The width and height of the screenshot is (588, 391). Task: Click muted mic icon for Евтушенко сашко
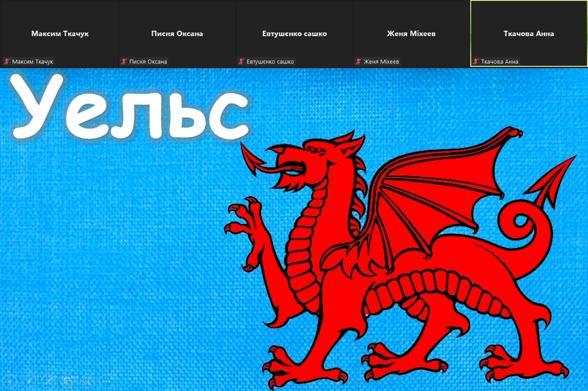point(241,62)
